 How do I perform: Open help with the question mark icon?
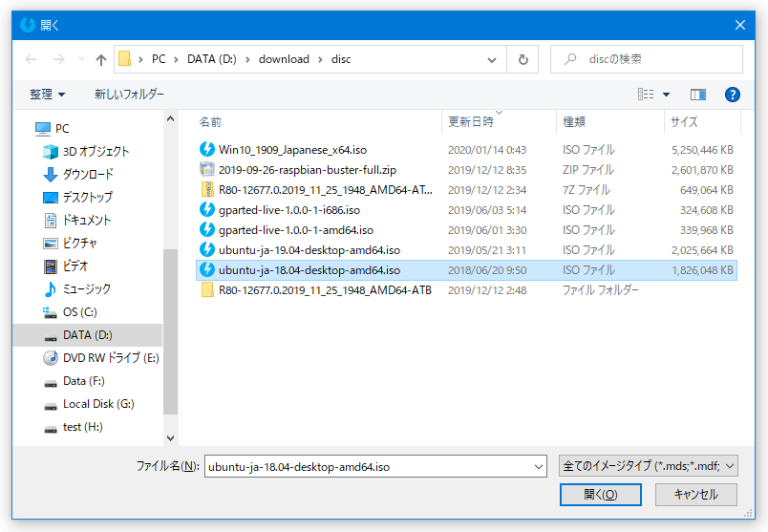click(x=733, y=94)
